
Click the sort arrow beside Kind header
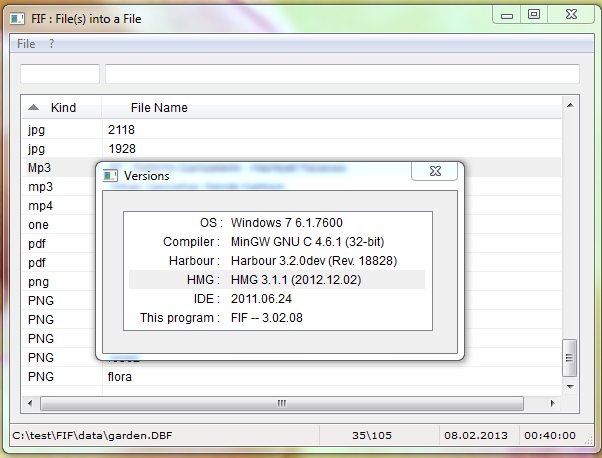[34, 107]
